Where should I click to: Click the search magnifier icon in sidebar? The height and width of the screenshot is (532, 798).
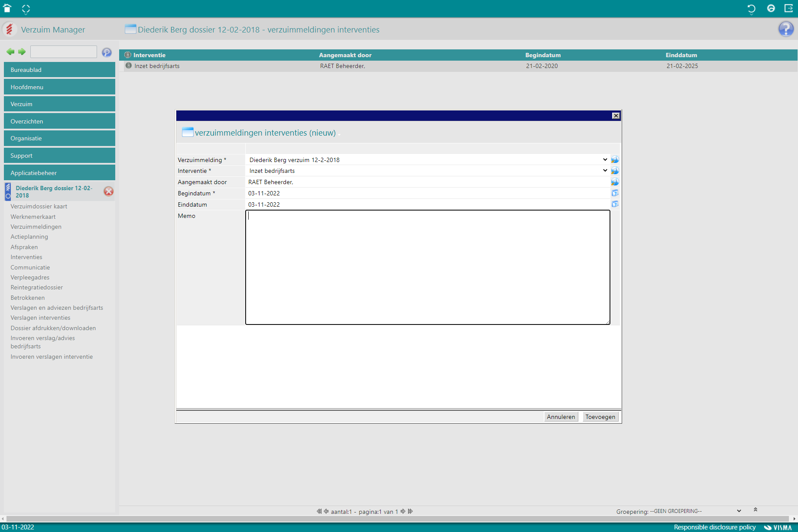(107, 52)
